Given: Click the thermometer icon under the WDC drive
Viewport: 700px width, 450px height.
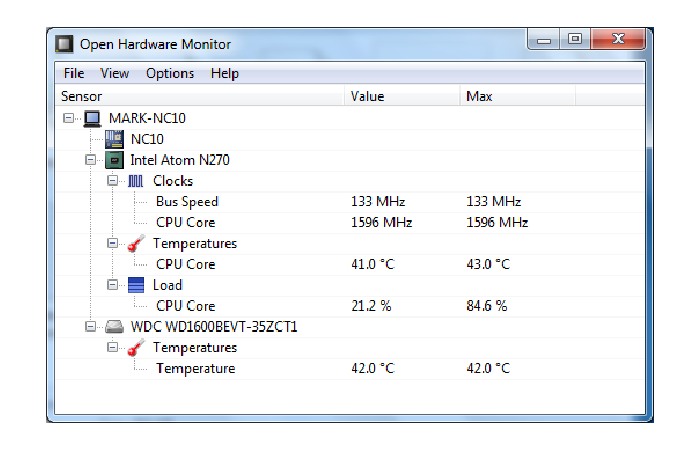Looking at the screenshot, I should pyautogui.click(x=136, y=347).
